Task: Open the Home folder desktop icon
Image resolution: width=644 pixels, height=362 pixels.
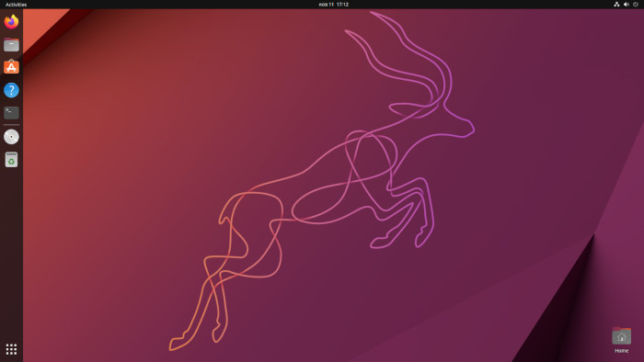Action: click(x=621, y=335)
